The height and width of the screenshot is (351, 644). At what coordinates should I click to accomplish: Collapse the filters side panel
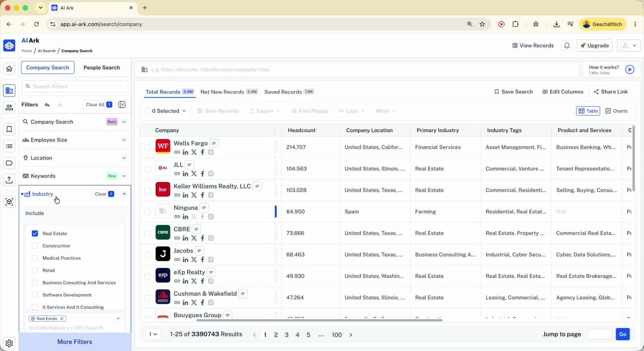click(122, 105)
